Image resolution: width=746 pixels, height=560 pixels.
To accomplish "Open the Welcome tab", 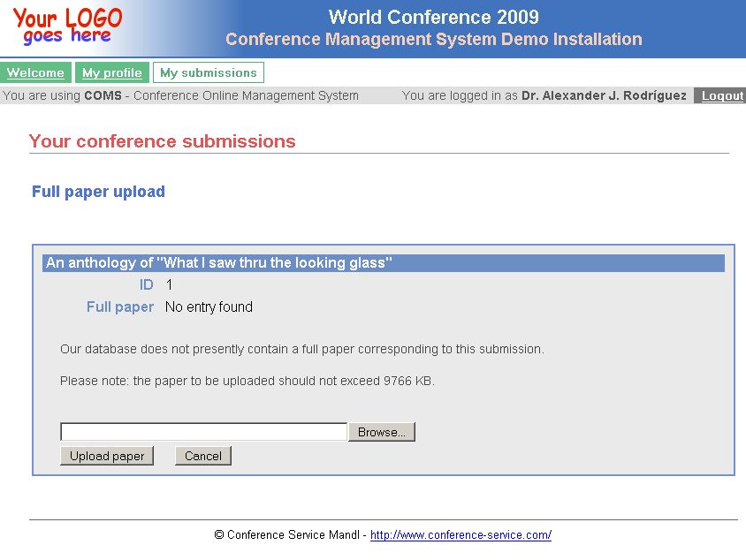I will pyautogui.click(x=35, y=72).
